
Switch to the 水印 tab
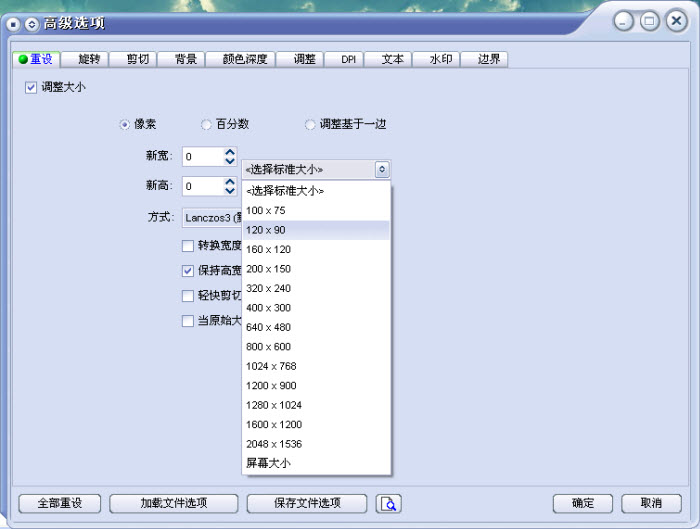click(437, 59)
